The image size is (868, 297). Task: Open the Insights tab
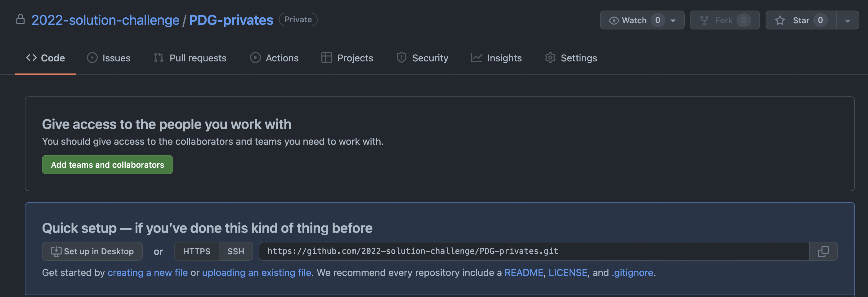pyautogui.click(x=496, y=58)
